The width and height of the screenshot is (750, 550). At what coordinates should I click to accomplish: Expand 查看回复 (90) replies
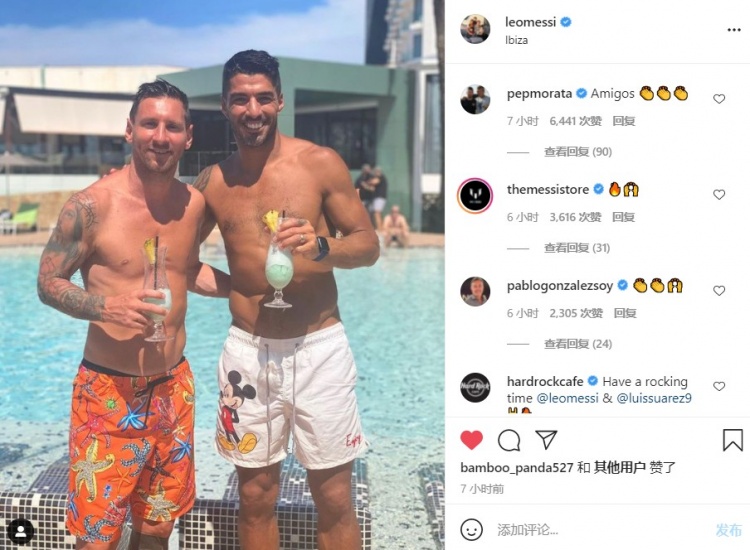click(578, 152)
